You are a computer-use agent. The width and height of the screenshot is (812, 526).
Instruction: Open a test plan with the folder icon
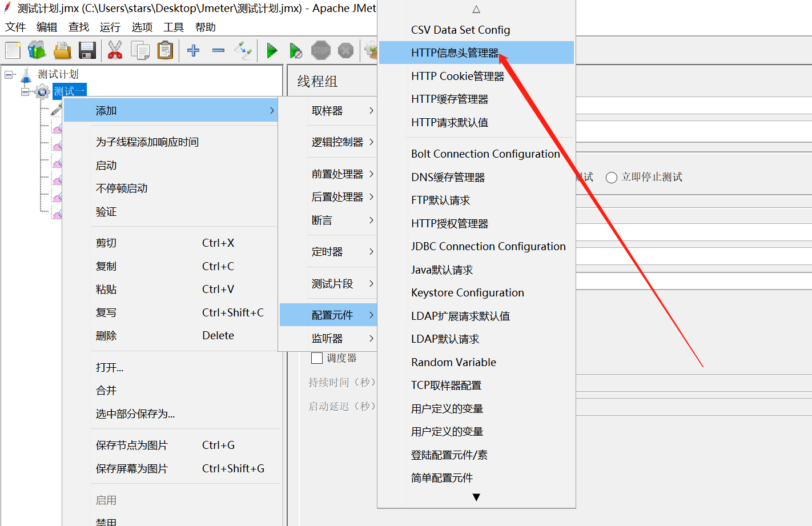pos(62,50)
